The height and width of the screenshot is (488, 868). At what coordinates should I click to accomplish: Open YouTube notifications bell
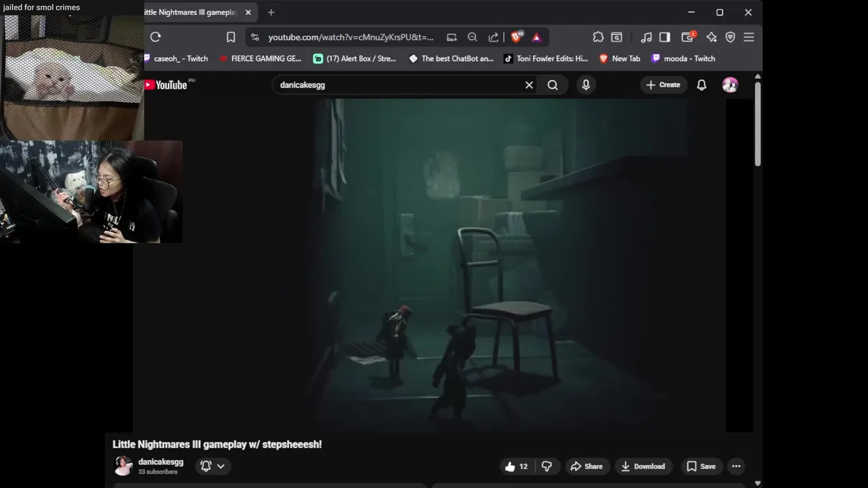click(x=702, y=85)
